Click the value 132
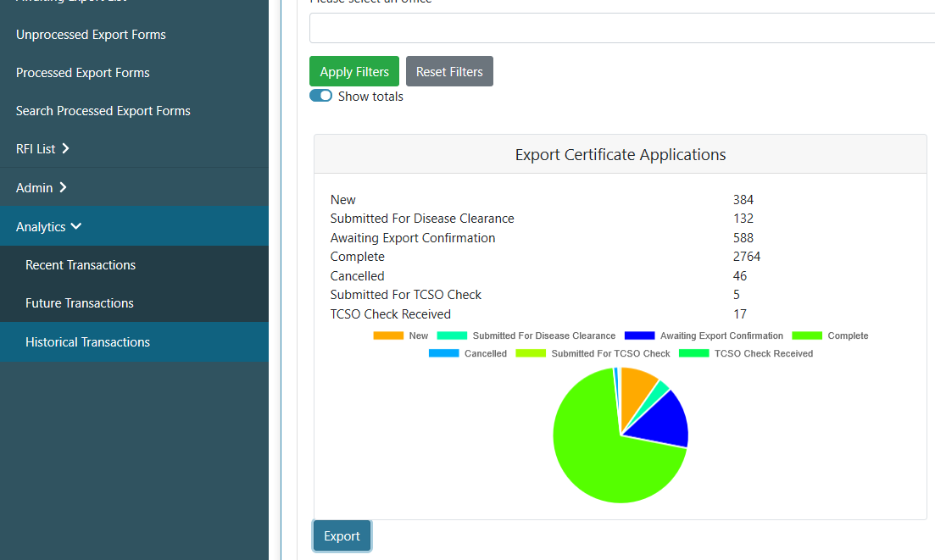 coord(743,219)
